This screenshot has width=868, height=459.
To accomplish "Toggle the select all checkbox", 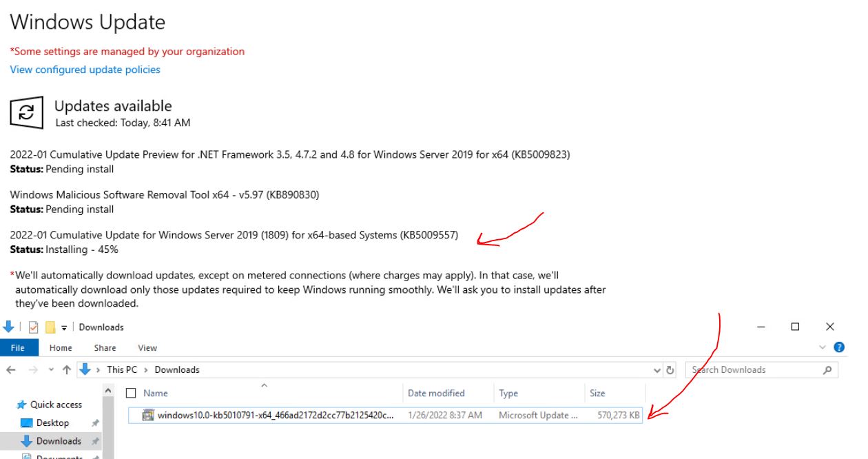I will point(131,393).
